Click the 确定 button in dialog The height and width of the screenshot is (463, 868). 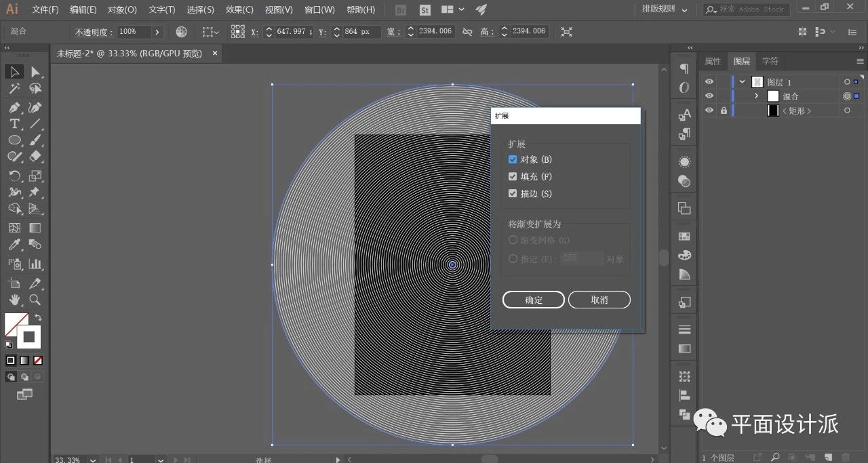(534, 300)
